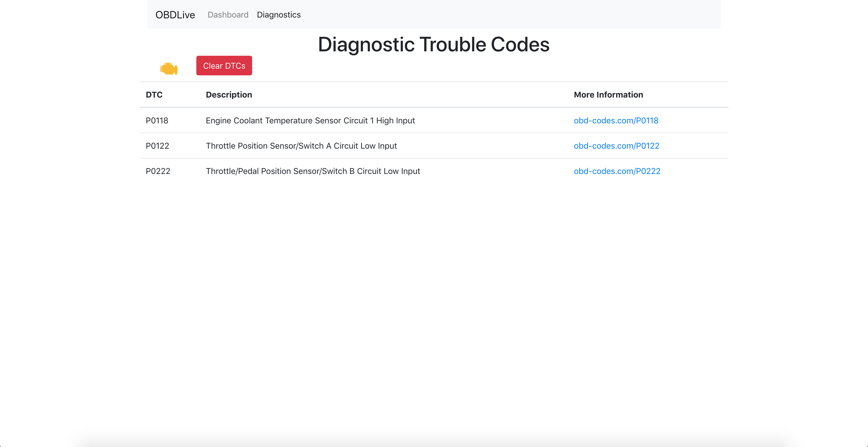
Task: Click empty navbar area right of Diagnostics
Action: (x=506, y=15)
